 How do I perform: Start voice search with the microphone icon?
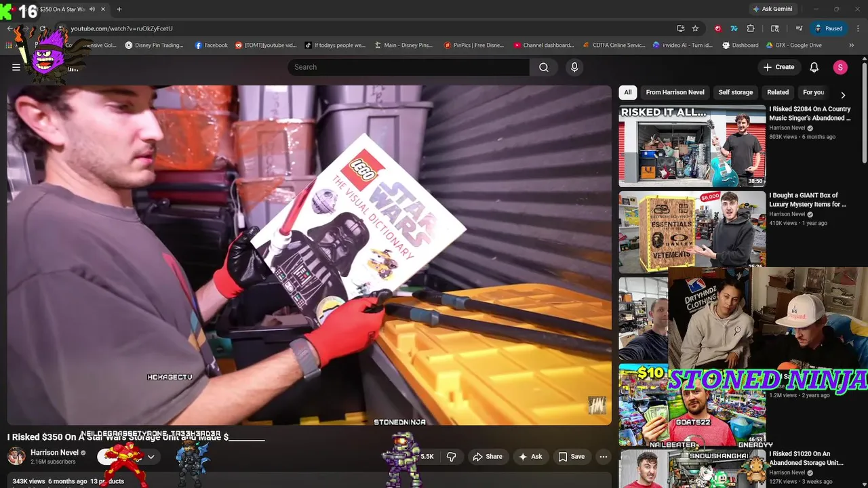(x=574, y=67)
